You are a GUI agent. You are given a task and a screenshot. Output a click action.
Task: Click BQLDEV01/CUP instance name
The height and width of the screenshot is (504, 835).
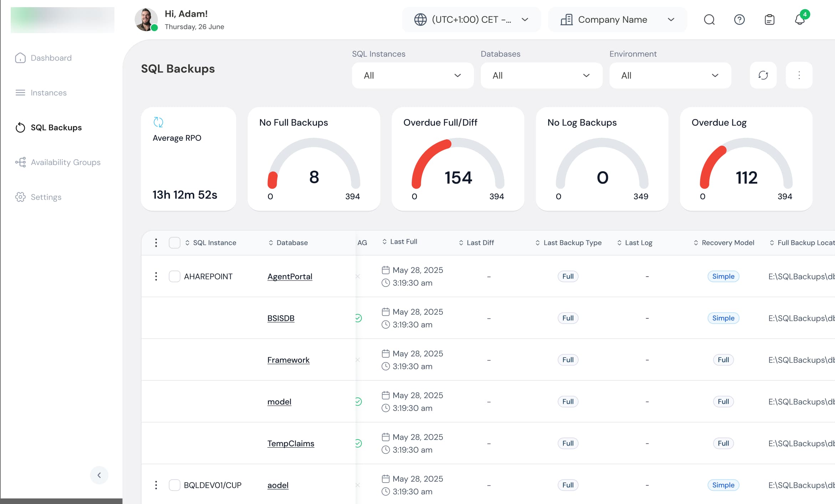point(212,485)
